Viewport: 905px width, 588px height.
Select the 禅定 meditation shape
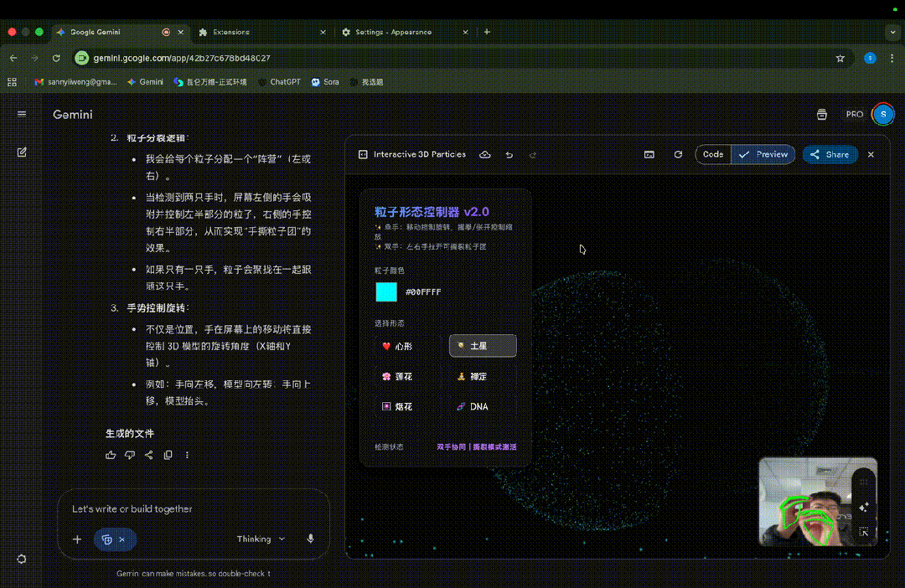(x=483, y=376)
